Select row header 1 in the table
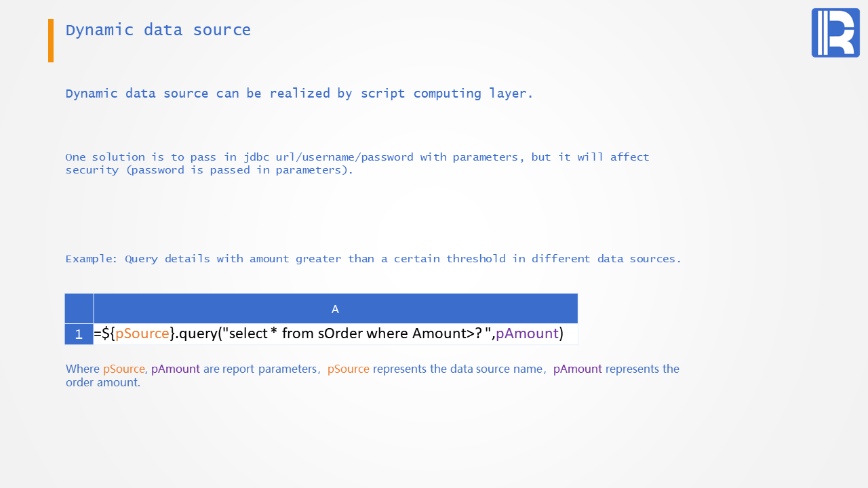Viewport: 868px width, 488px height. 79,334
